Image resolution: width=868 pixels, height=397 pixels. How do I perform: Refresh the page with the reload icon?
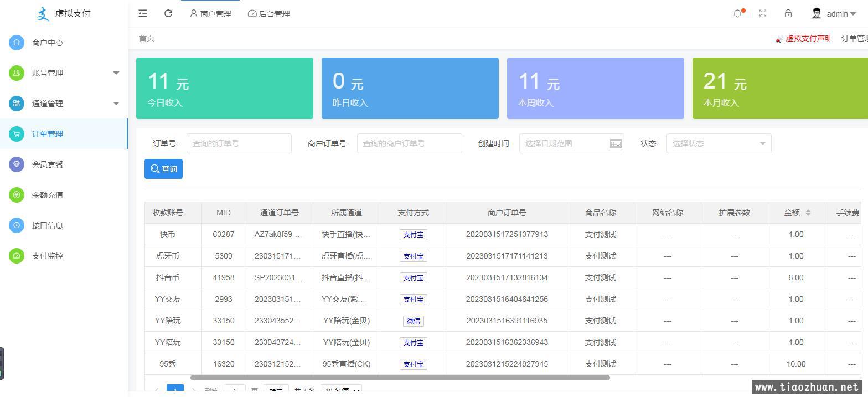pyautogui.click(x=168, y=13)
